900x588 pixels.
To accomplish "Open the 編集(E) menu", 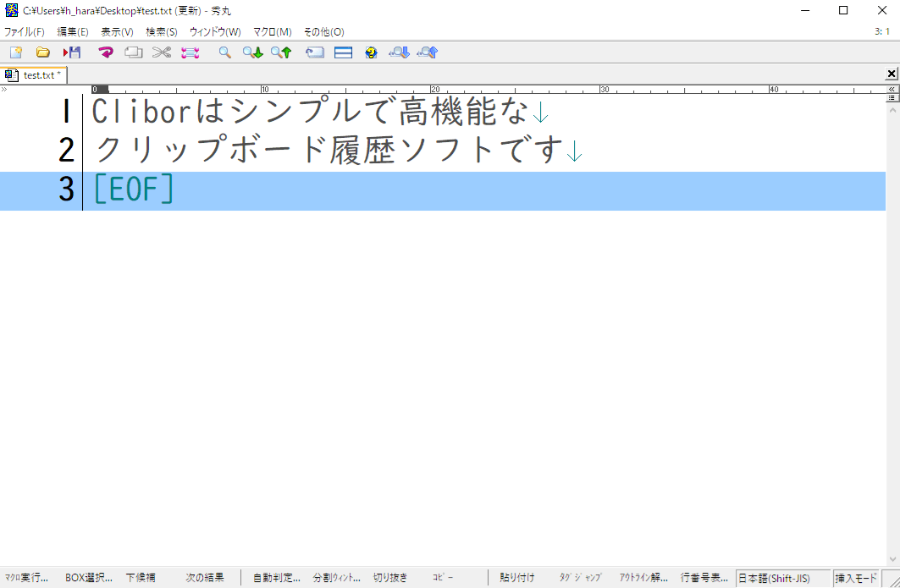I will [x=73, y=32].
